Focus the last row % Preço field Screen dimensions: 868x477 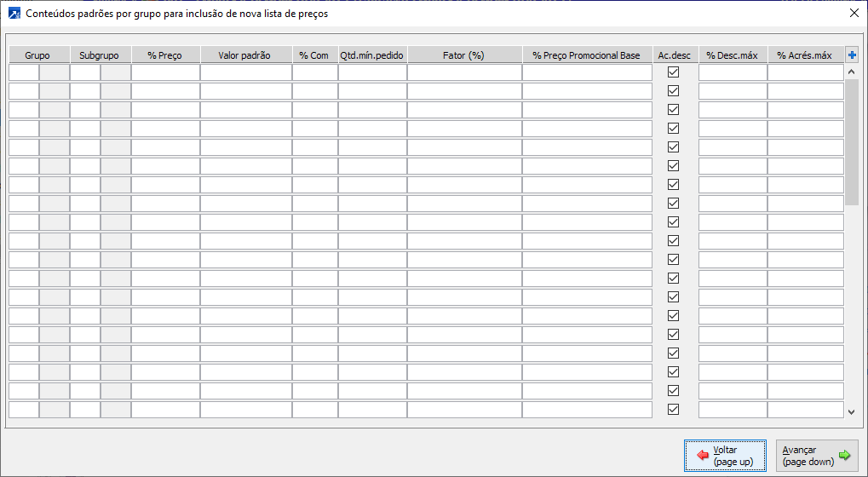click(165, 410)
